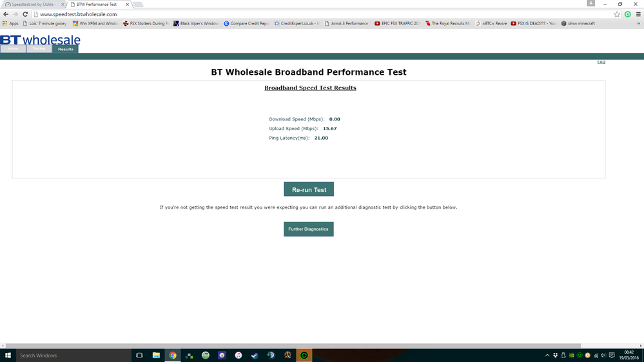Open the purple square taskbar app
644x362 pixels.
pos(222,356)
